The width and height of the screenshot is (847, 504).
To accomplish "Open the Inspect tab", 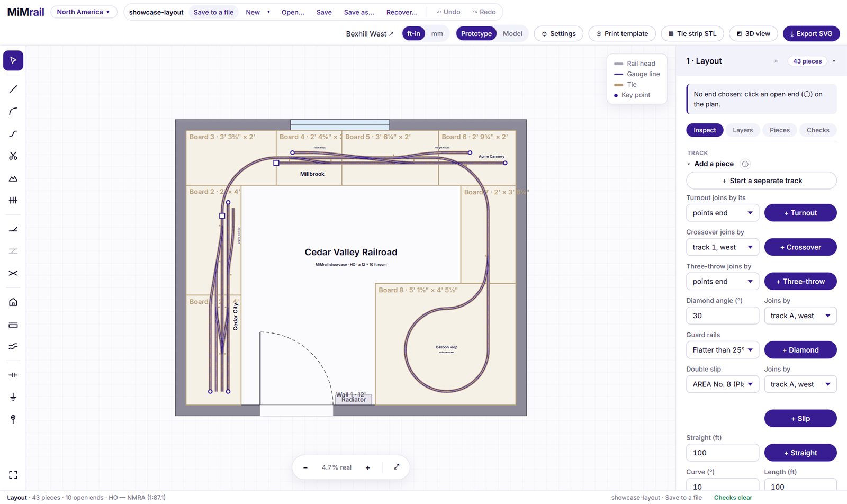I will (705, 130).
